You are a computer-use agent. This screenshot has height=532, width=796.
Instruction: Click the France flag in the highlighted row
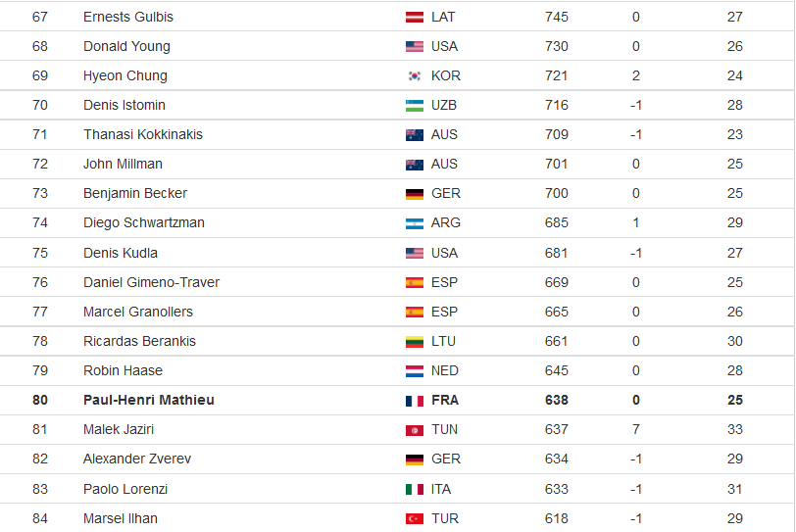[x=415, y=401]
